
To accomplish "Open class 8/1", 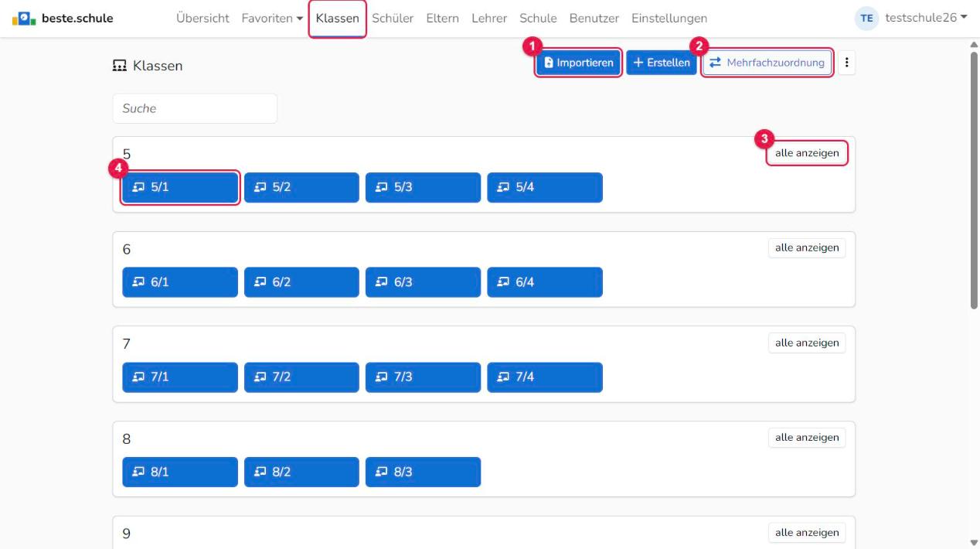I will [x=180, y=472].
